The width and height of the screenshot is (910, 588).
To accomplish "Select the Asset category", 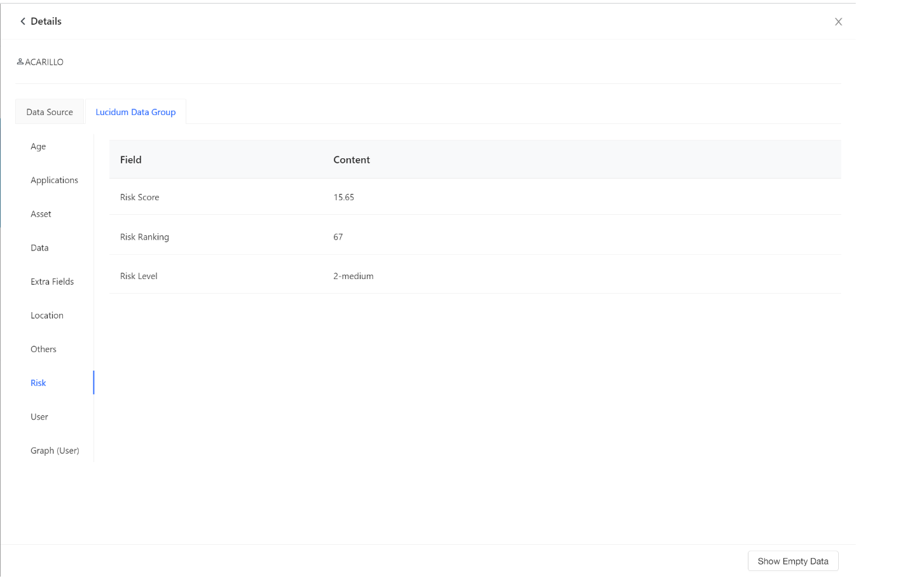I will (x=41, y=214).
